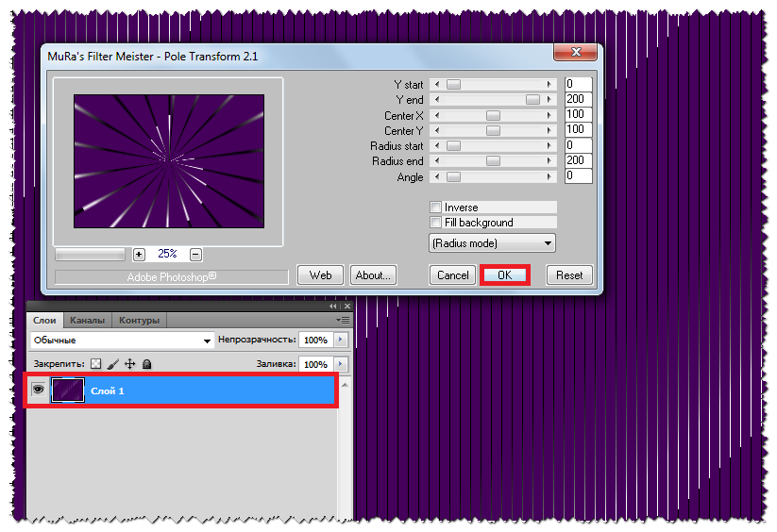777x532 pixels.
Task: Click the Radius start value field
Action: [579, 145]
